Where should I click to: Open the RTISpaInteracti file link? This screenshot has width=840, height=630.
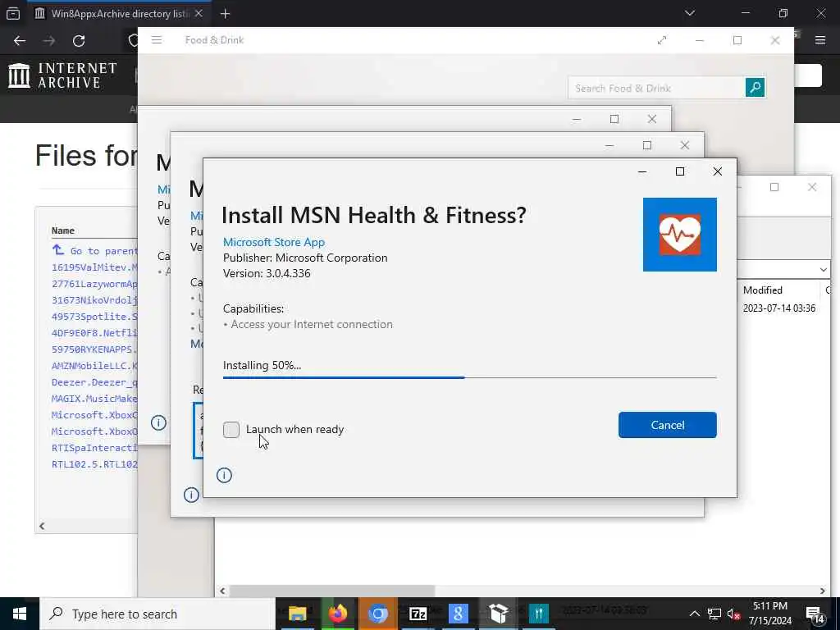(x=94, y=448)
